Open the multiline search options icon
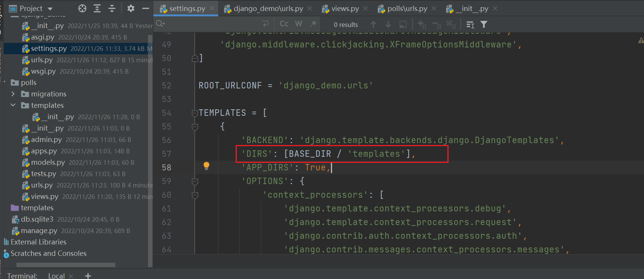644x279 pixels. pyautogui.click(x=470, y=24)
